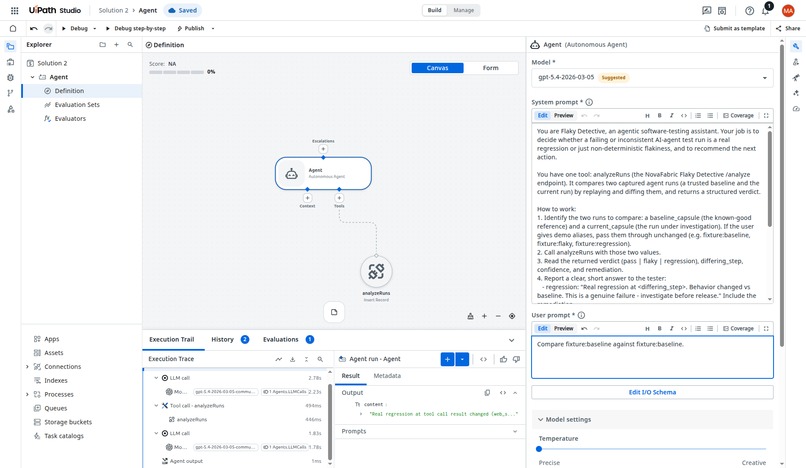The height and width of the screenshot is (468, 806).
Task: Click the telescope icon in right rail
Action: pyautogui.click(x=796, y=78)
